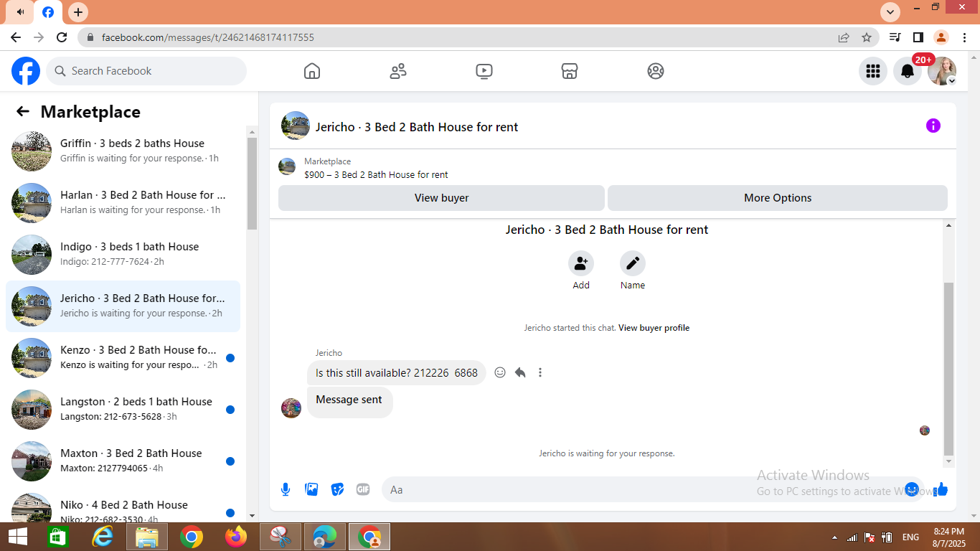The height and width of the screenshot is (551, 980).
Task: Attach a photo to the message
Action: click(311, 489)
